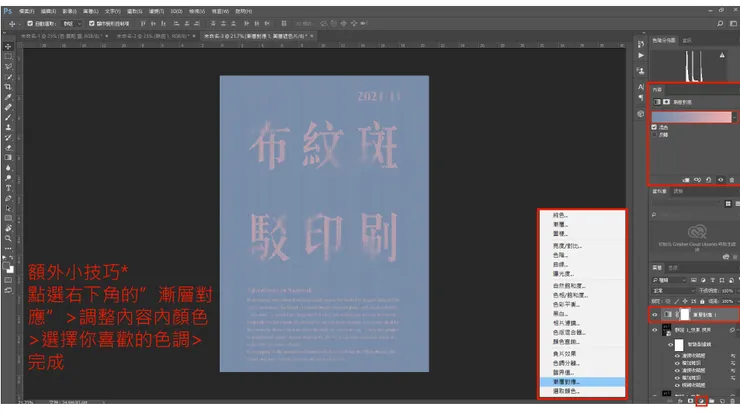
Task: Delete adjustment via 內容 panel trash
Action: pyautogui.click(x=732, y=180)
